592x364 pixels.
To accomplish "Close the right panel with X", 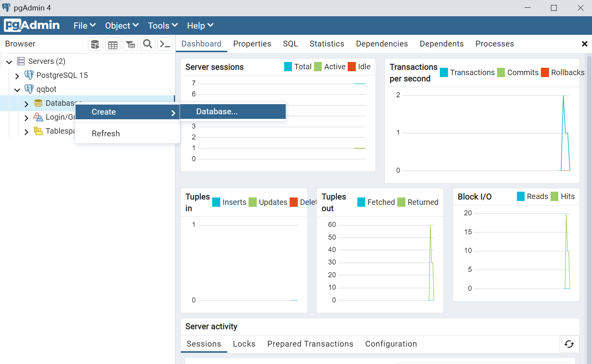I will tap(585, 44).
